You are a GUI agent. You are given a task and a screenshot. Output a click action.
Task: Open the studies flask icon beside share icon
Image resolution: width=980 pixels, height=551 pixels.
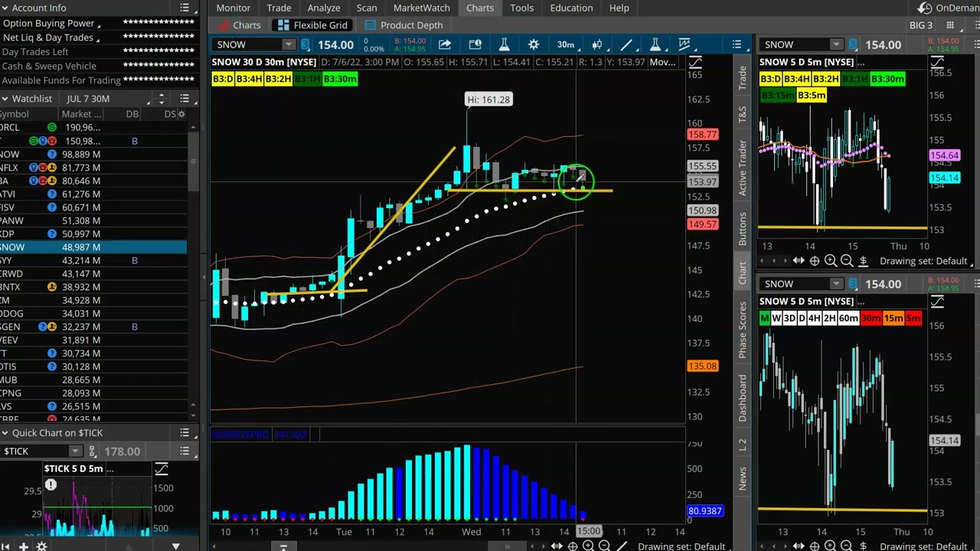coord(504,44)
